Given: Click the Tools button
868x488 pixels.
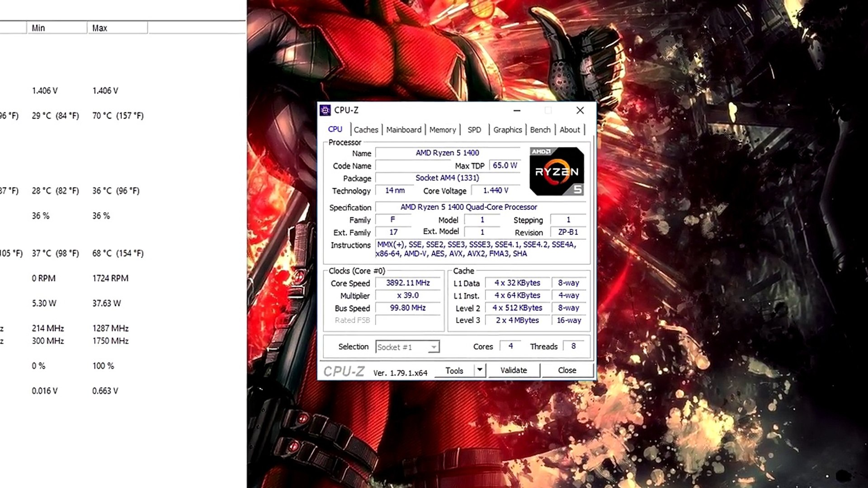Looking at the screenshot, I should click(x=454, y=371).
